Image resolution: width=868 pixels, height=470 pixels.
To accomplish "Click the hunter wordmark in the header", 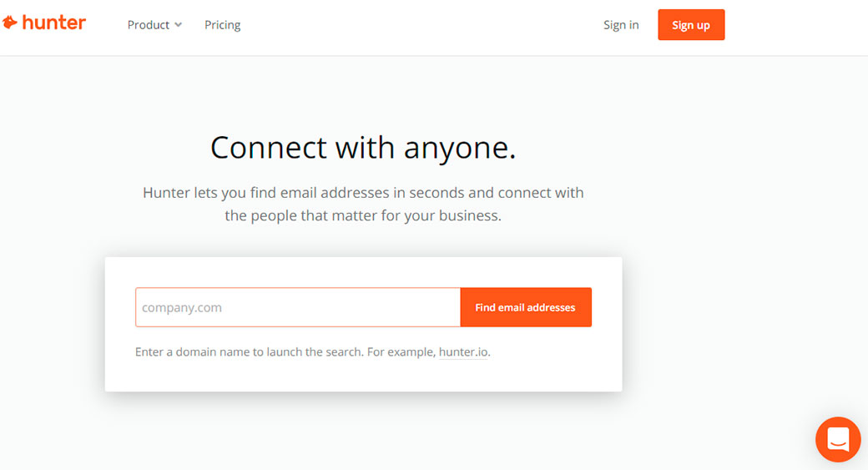I will (x=54, y=23).
